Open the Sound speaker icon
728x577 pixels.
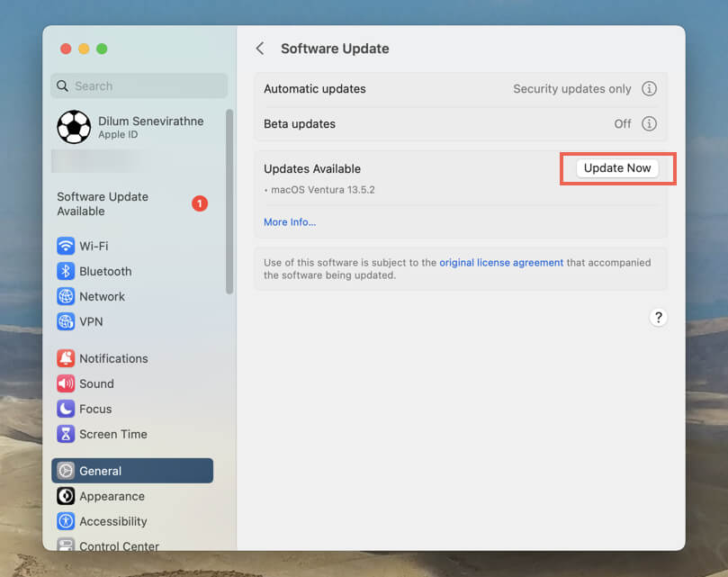tap(66, 383)
